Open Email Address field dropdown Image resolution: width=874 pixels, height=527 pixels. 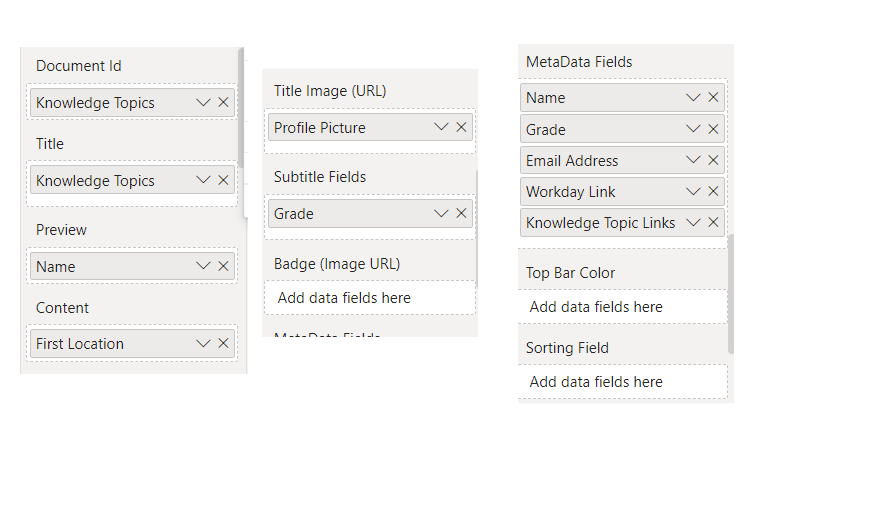pos(693,161)
